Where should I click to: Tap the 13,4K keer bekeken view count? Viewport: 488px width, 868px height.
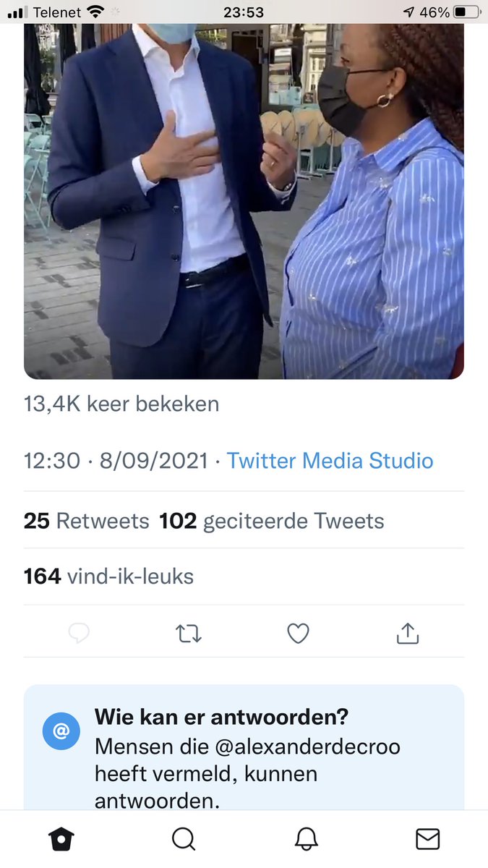[121, 404]
